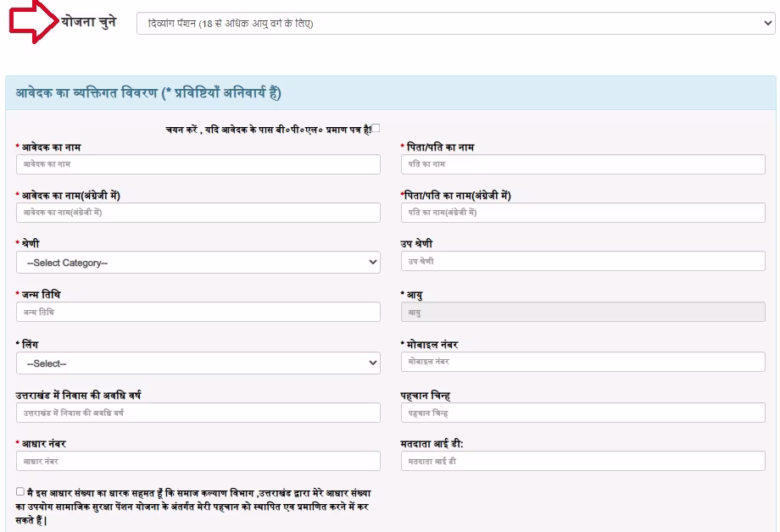This screenshot has width=780, height=532.
Task: Focus उत्तराखंड में निवास की अवधि वर्ष field
Action: click(x=198, y=413)
